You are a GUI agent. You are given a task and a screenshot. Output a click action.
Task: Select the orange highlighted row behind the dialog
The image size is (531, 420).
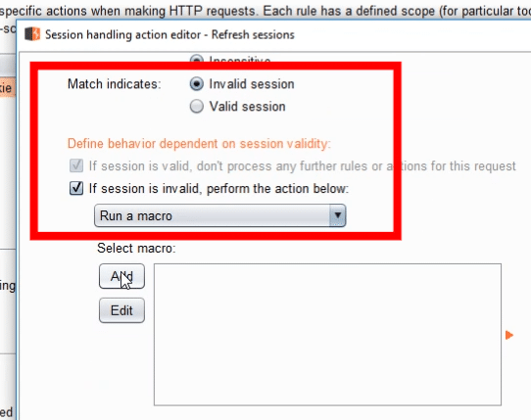click(x=8, y=88)
